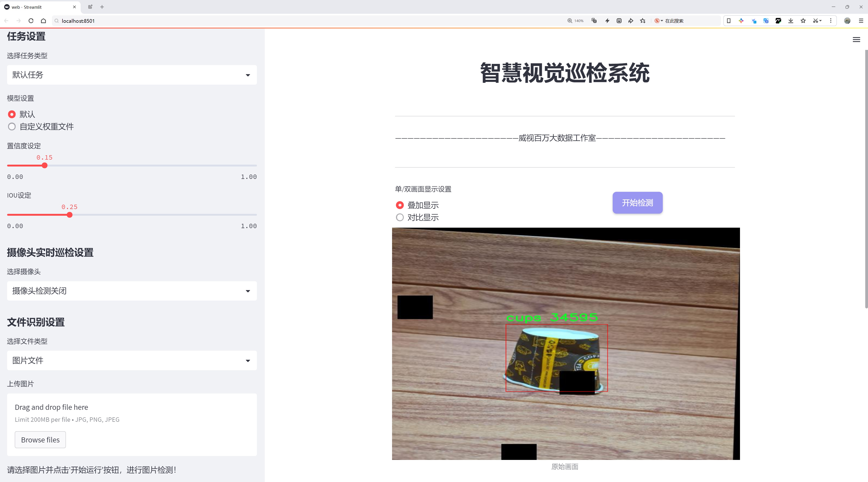This screenshot has height=482, width=868.
Task: Expand the 默认任务 task type dropdown
Action: 132,75
